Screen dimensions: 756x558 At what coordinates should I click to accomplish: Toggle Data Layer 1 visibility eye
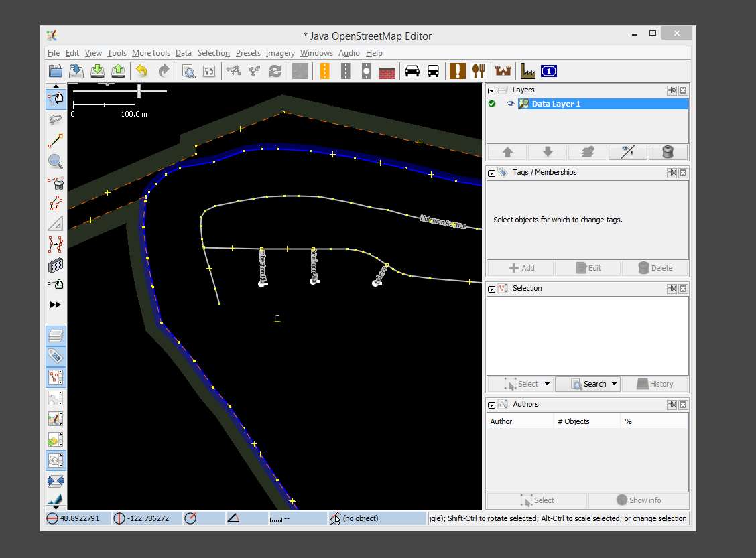point(511,104)
